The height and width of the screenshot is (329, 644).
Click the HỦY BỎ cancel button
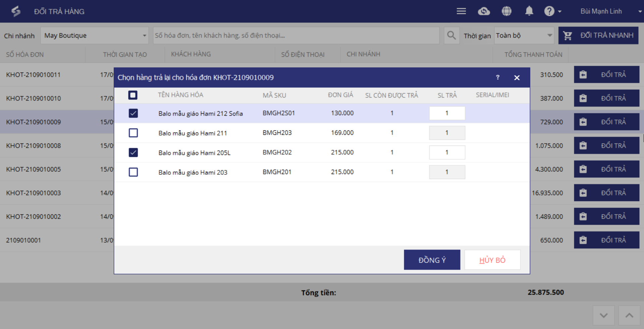point(492,260)
